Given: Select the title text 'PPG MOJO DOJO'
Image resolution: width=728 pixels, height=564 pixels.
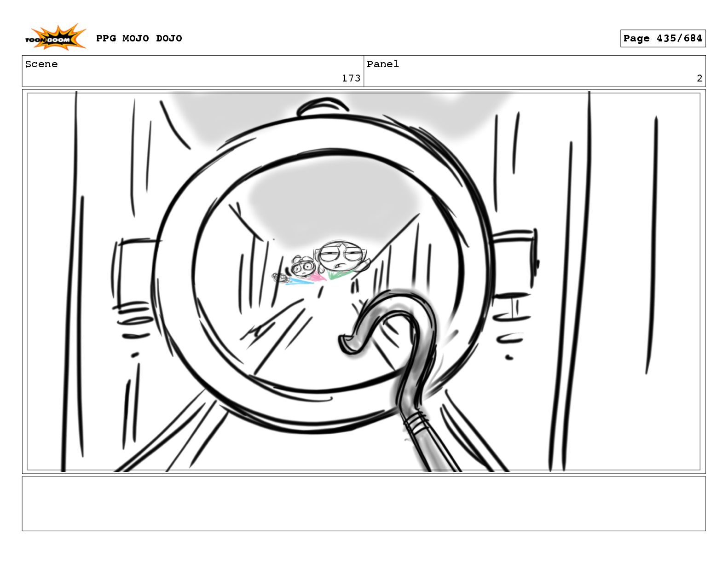Looking at the screenshot, I should (139, 38).
